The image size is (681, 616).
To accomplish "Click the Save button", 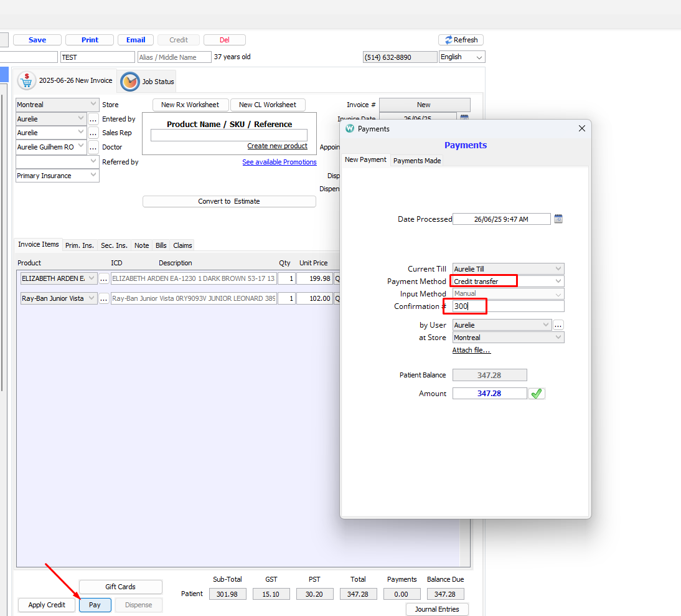I will point(37,40).
